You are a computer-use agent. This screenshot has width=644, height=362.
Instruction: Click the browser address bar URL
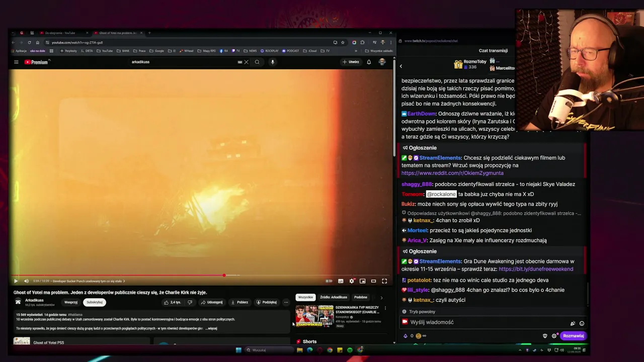(x=77, y=43)
